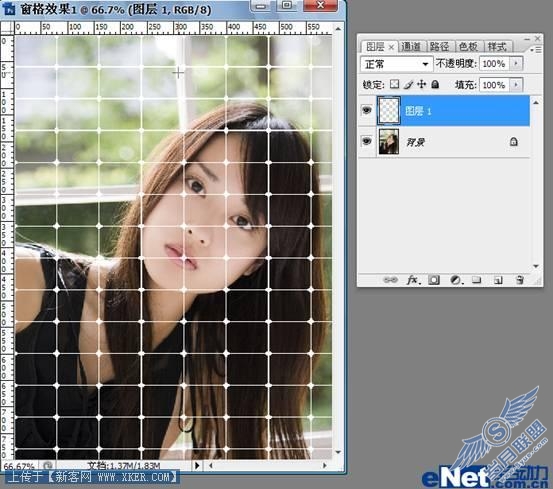The width and height of the screenshot is (553, 489).
Task: Click lock all padlock icon
Action: [x=435, y=84]
